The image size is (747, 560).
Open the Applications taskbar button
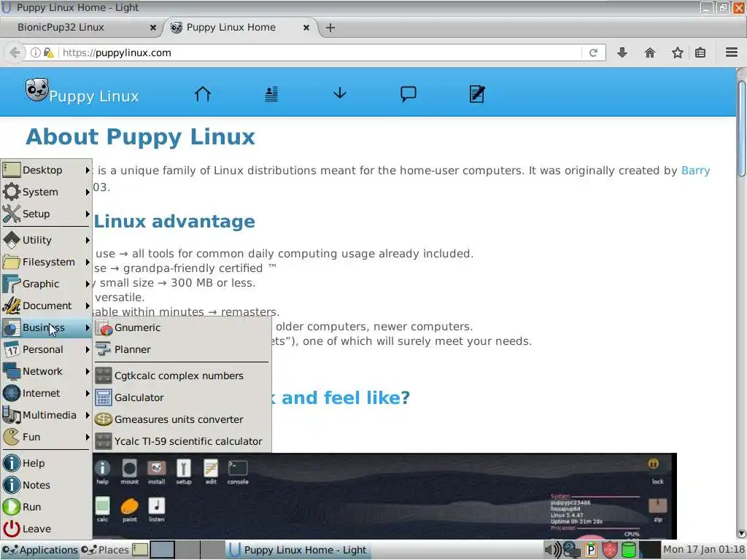pos(40,550)
